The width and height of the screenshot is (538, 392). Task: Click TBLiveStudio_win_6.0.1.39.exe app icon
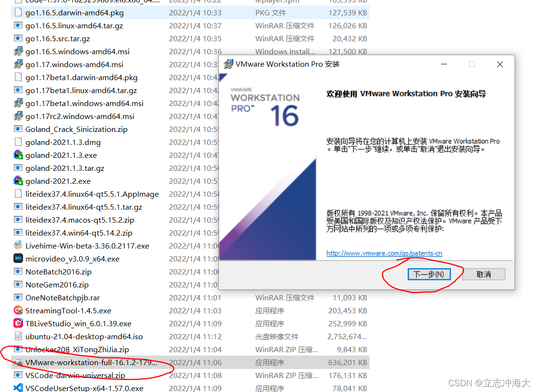pos(18,323)
